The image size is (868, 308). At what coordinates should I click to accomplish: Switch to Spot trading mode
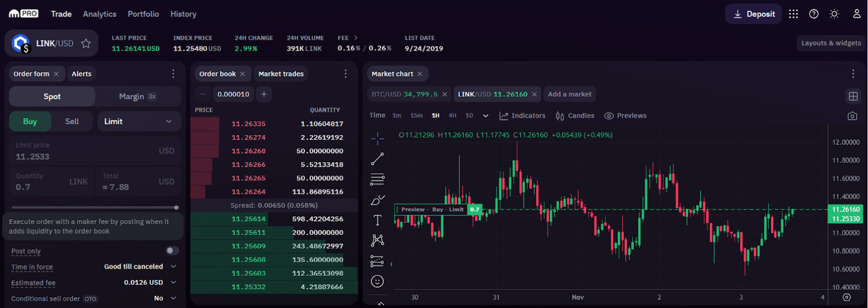click(52, 96)
